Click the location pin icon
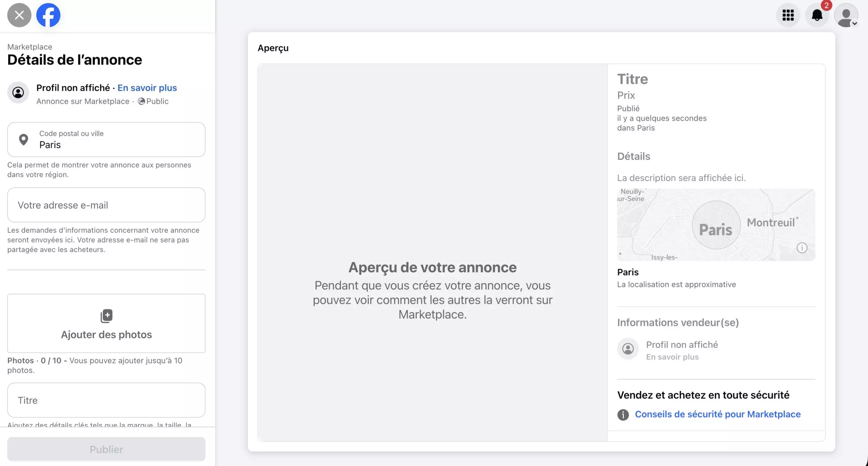Screen dimensions: 868x466 click(23, 139)
